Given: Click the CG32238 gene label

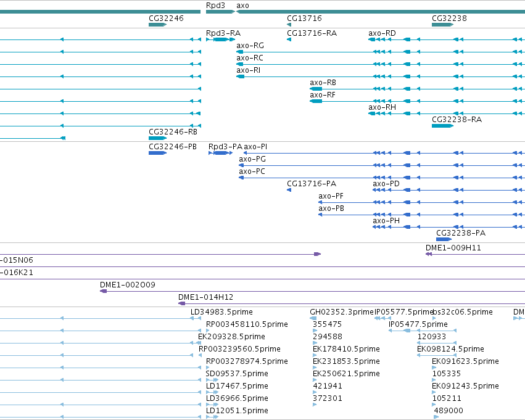Looking at the screenshot, I should (x=449, y=19).
